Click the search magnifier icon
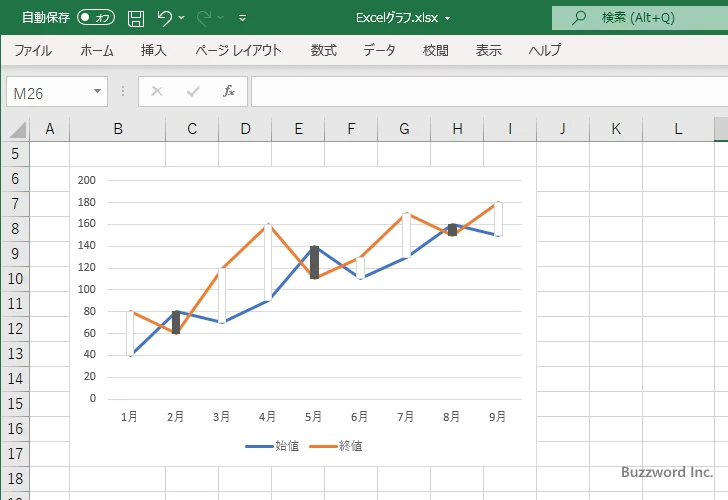Viewport: 728px width, 500px height. click(x=578, y=18)
